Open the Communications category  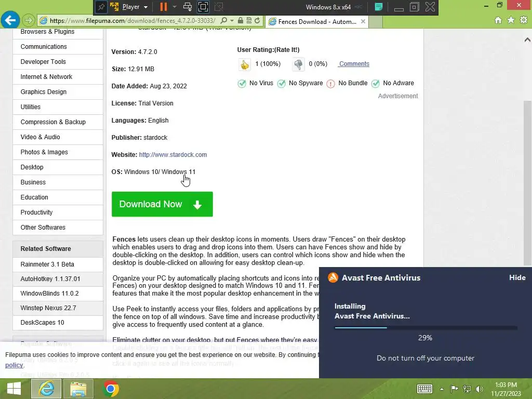pos(58,47)
